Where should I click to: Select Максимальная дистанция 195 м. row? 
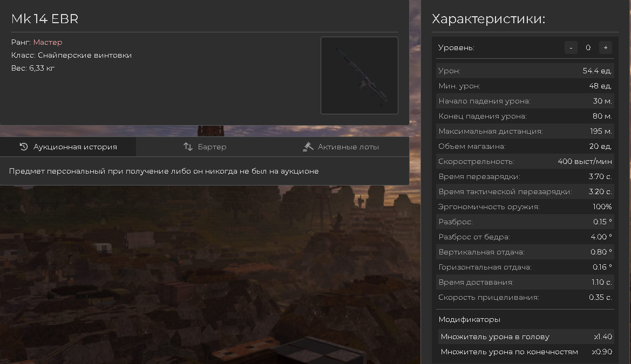[x=525, y=131]
